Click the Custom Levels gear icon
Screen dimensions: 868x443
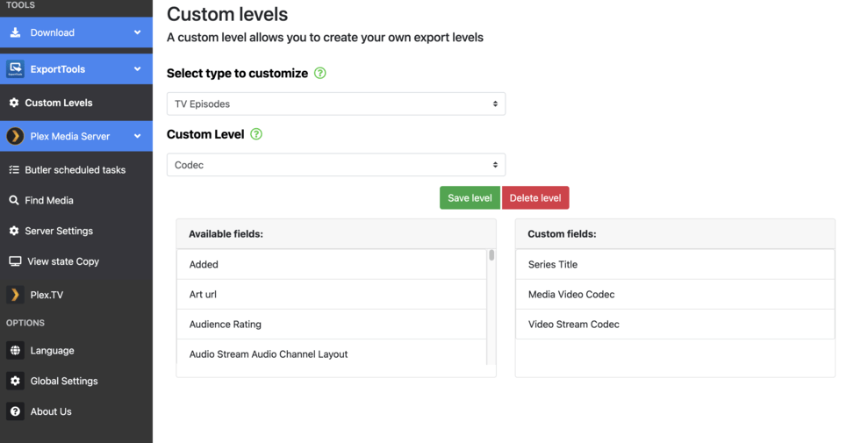[x=14, y=103]
